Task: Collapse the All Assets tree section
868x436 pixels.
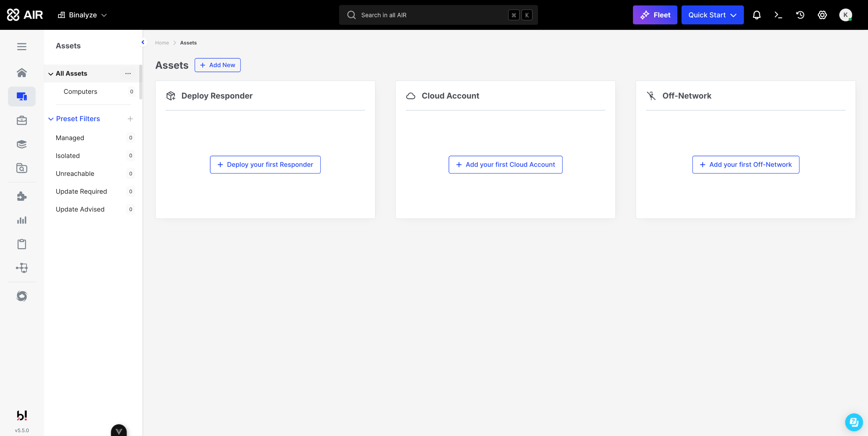Action: pos(51,74)
